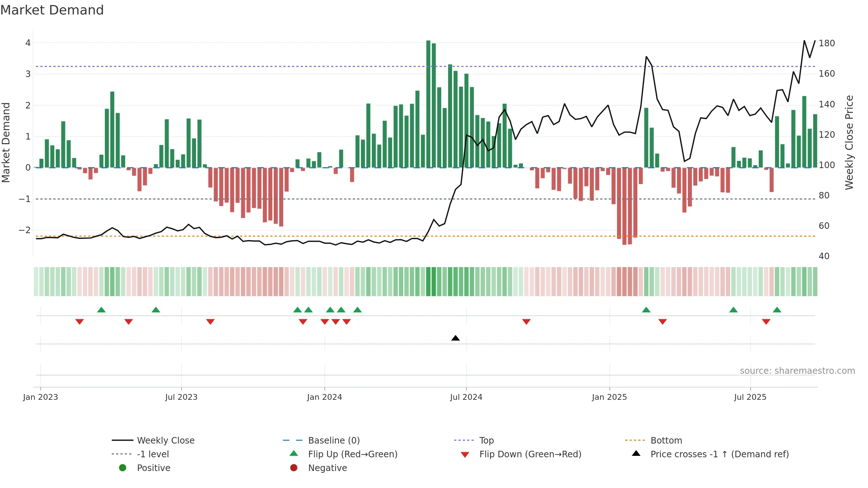Screen dimensions: 868x488
Task: Click the '100' right axis tick label
Action: click(x=827, y=165)
